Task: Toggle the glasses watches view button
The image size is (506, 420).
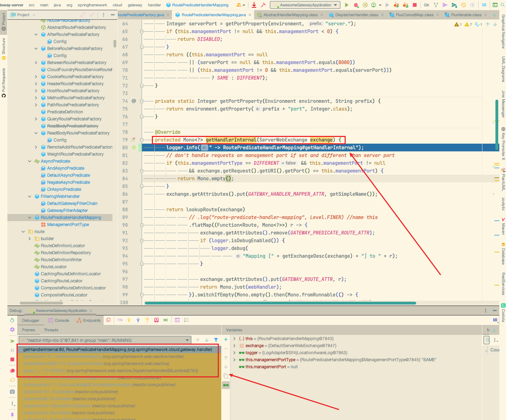Action: 226,385
